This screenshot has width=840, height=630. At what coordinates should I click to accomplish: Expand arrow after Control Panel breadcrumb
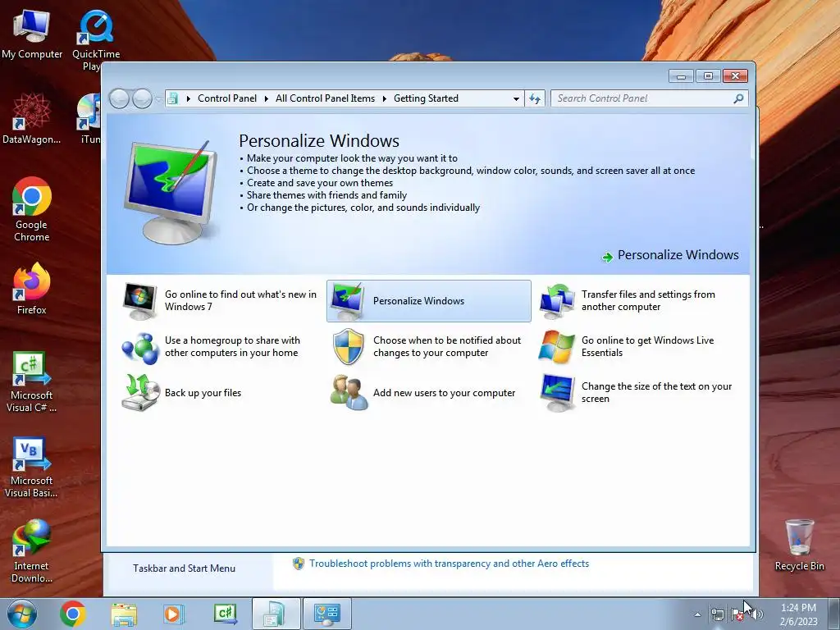click(267, 98)
